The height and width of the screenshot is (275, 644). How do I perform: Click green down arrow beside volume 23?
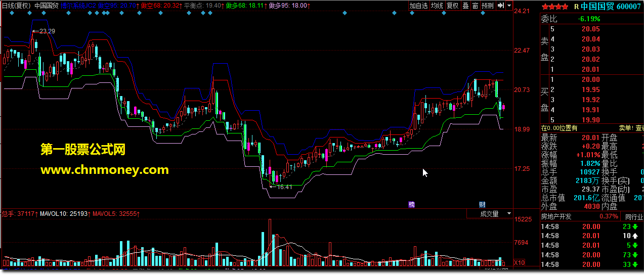(634, 226)
